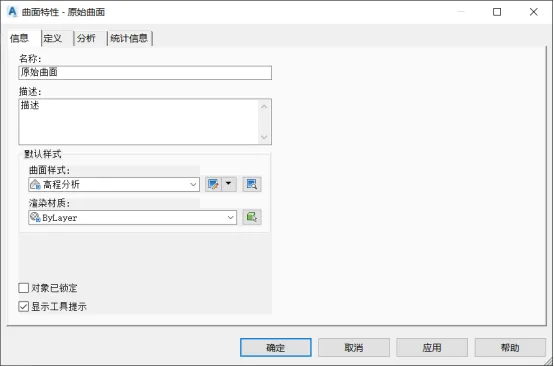Click the 取消 button
This screenshot has height=367, width=554.
[x=354, y=348]
